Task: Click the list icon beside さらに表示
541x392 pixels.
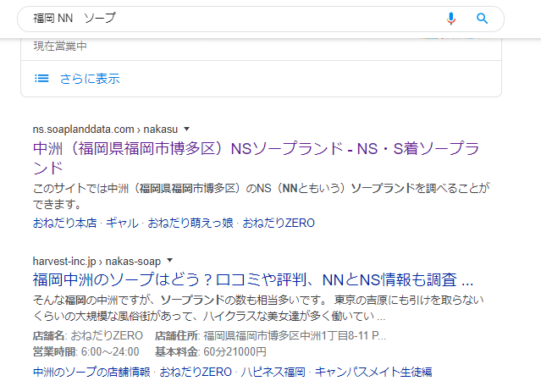Action: tap(41, 79)
